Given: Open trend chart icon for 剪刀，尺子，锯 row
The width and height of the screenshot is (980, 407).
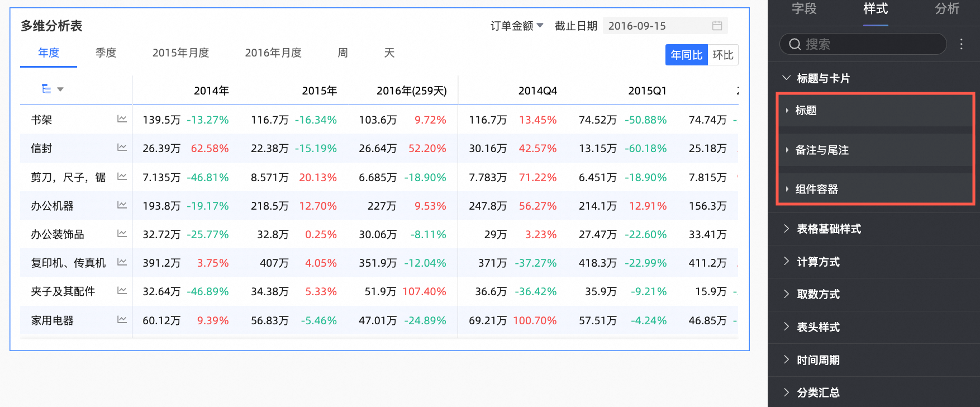Looking at the screenshot, I should click(x=122, y=177).
